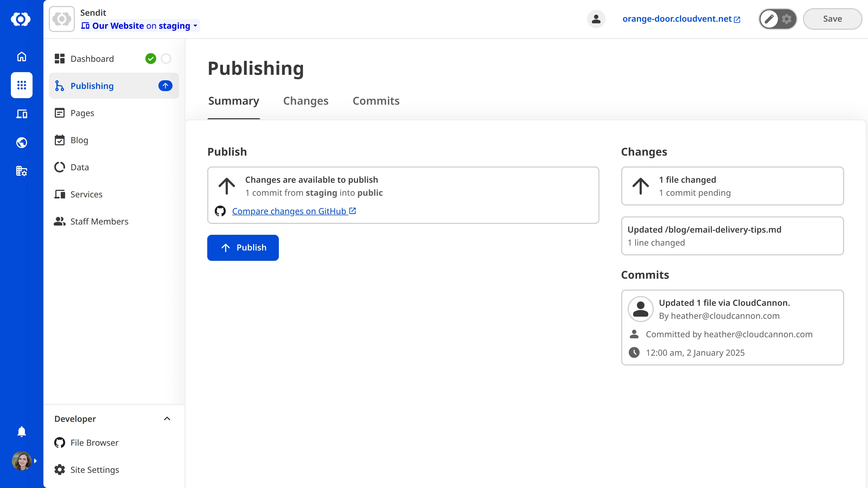Select the sites grid icon in blue sidebar
The width and height of the screenshot is (868, 488).
(21, 85)
